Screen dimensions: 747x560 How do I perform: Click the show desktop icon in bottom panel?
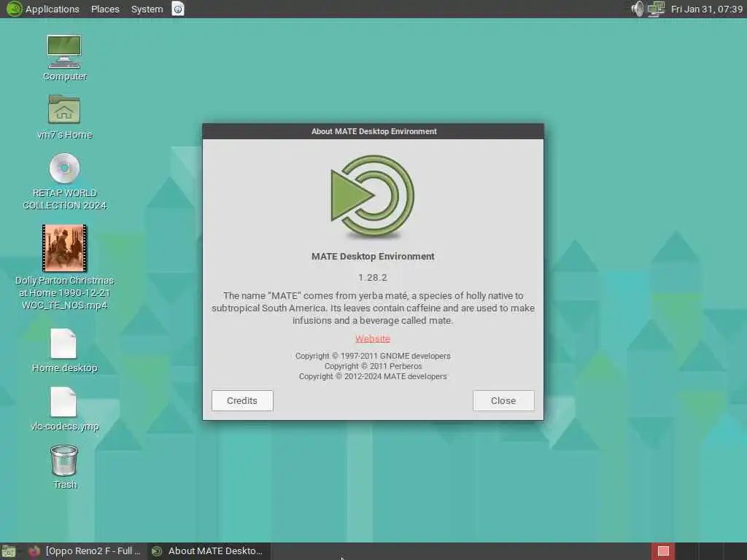click(x=9, y=551)
